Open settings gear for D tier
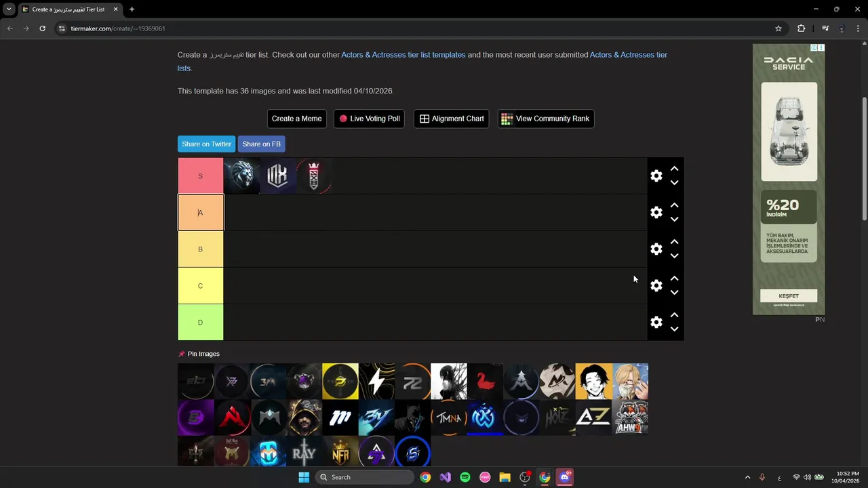 coord(656,323)
